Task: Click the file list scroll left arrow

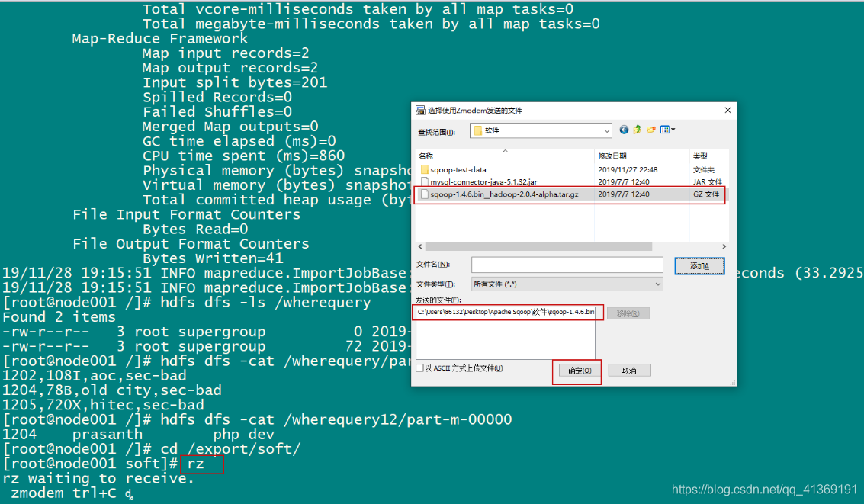Action: [x=420, y=246]
